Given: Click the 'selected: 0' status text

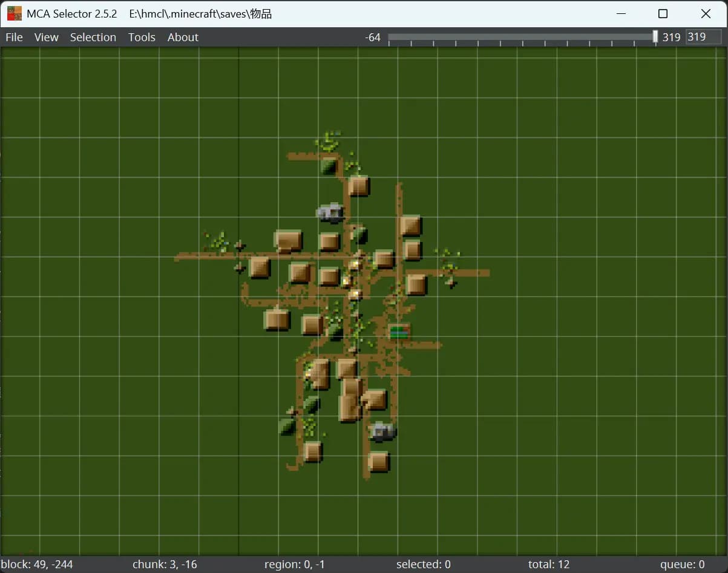Looking at the screenshot, I should click(x=424, y=564).
